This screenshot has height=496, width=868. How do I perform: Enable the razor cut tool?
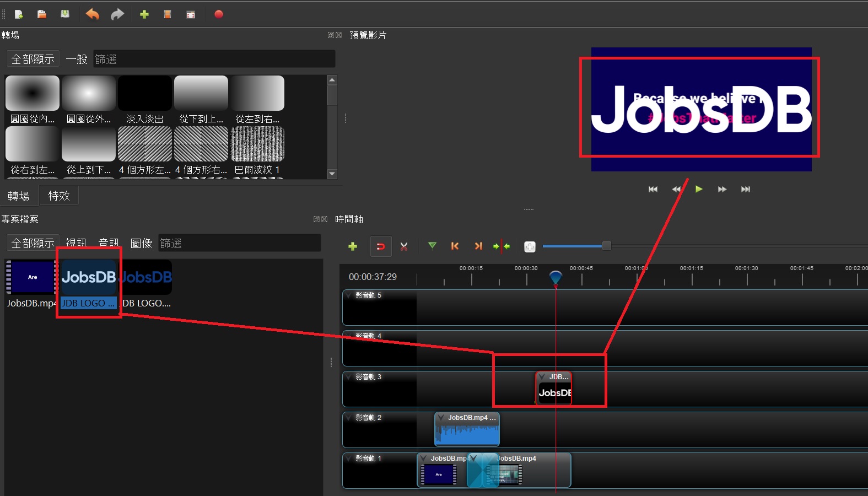click(404, 246)
